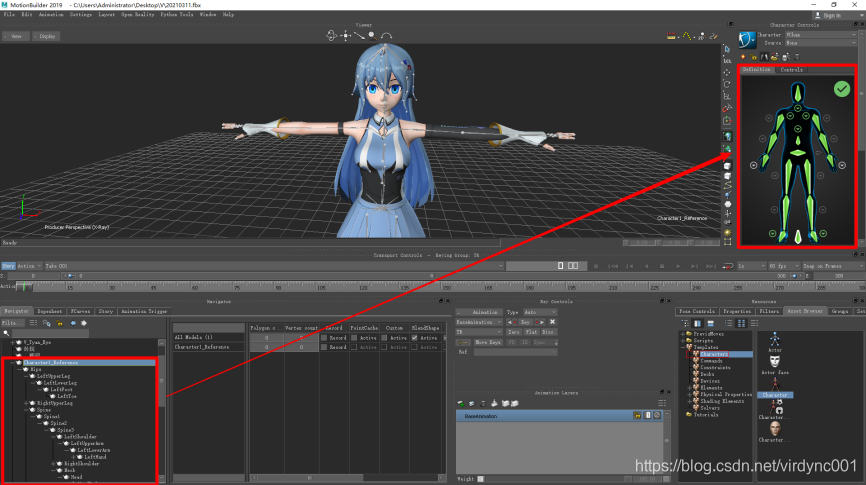Open the Animation menu
The image size is (866, 485).
click(x=51, y=15)
